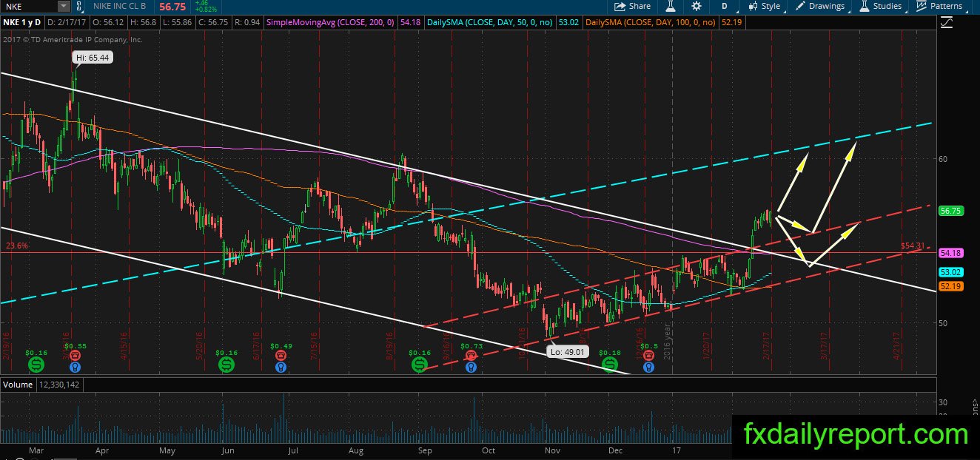980x460 pixels.
Task: Click the June $0.16 dividend icon
Action: coord(226,365)
